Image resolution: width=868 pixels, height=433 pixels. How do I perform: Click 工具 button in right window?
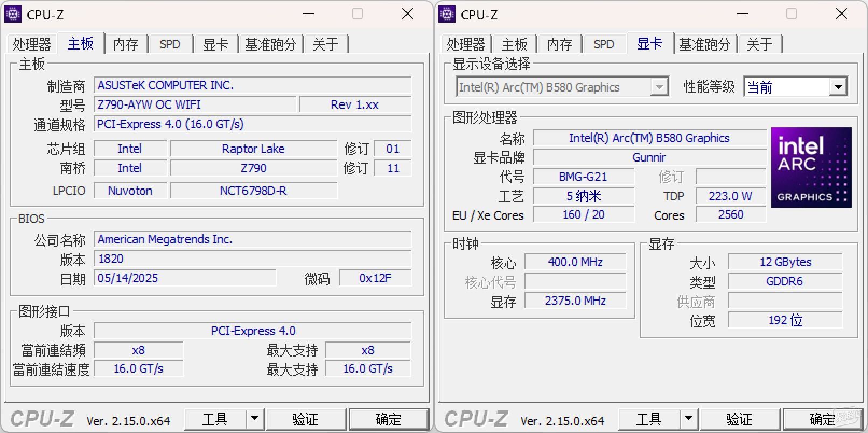point(649,418)
